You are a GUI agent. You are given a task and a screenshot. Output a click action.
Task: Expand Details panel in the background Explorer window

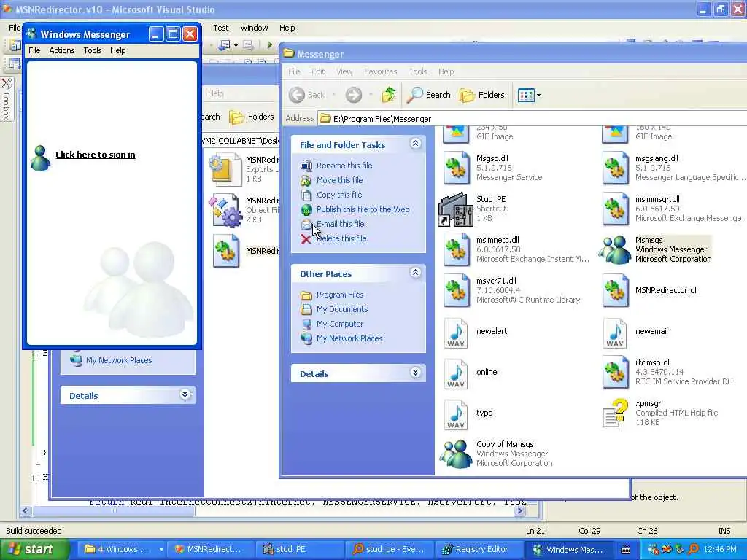[x=185, y=394]
